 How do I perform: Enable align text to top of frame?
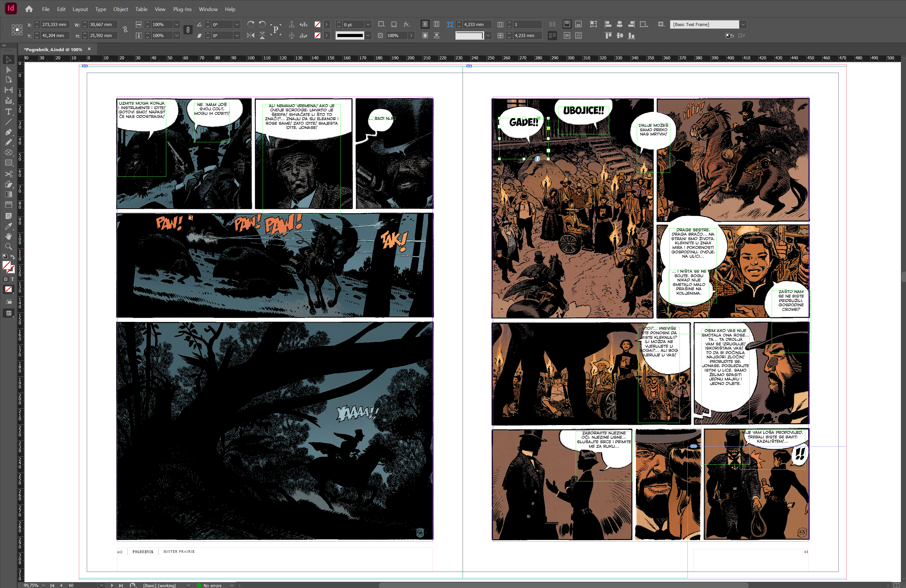point(567,24)
